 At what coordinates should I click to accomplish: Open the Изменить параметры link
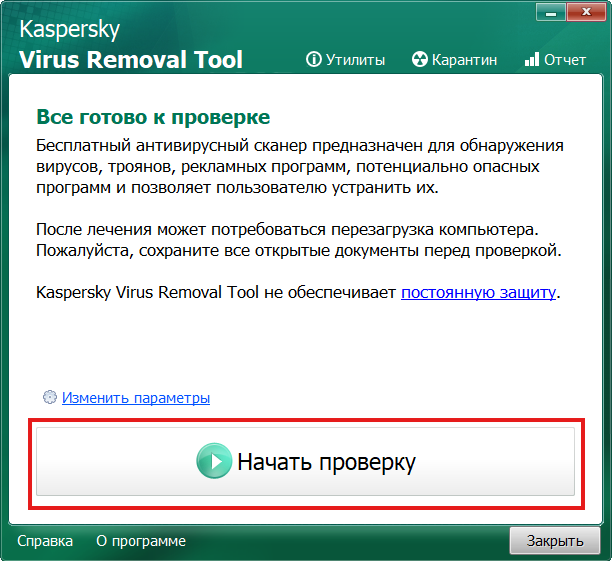coord(136,397)
